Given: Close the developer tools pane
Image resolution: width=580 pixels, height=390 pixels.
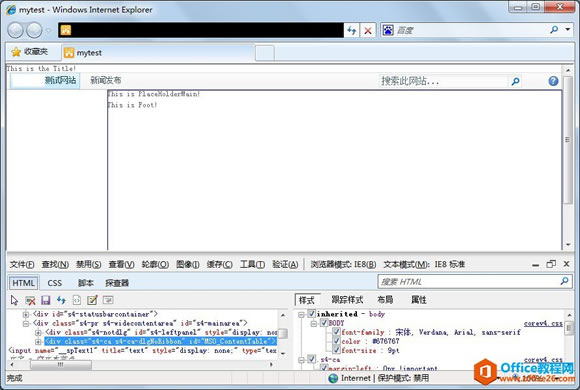Looking at the screenshot, I should [x=566, y=264].
